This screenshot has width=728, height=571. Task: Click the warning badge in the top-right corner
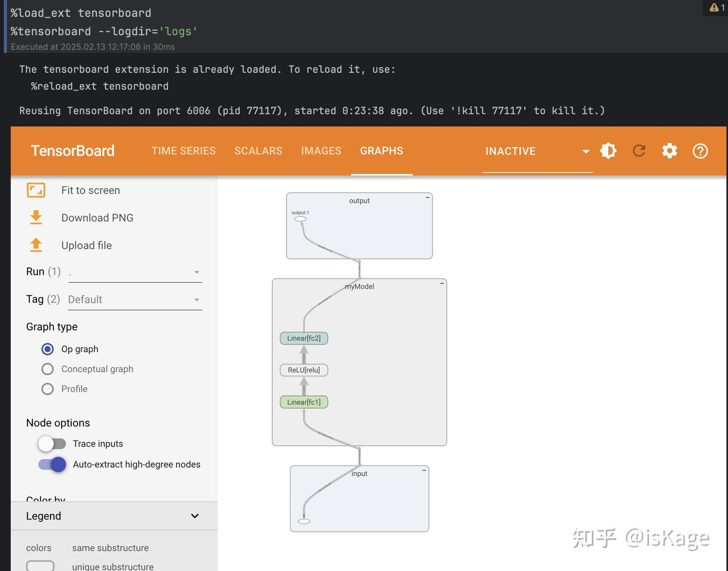click(714, 8)
